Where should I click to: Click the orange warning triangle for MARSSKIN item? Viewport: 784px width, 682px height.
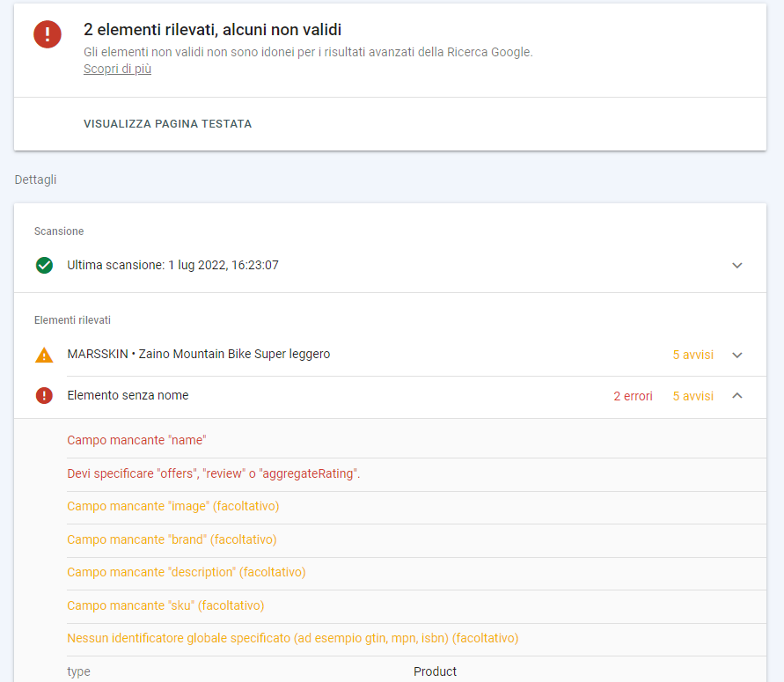tap(45, 355)
